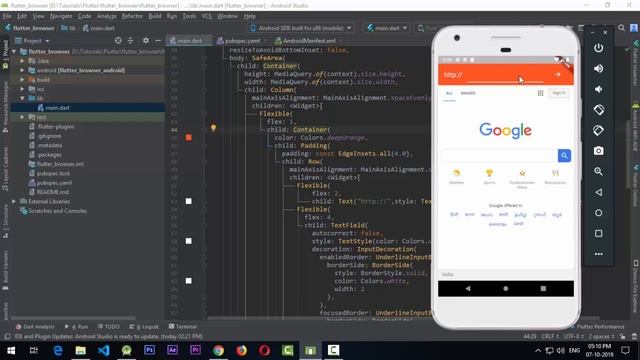
Task: Click white gutter swatch beside Text http:// line
Action: [189, 201]
